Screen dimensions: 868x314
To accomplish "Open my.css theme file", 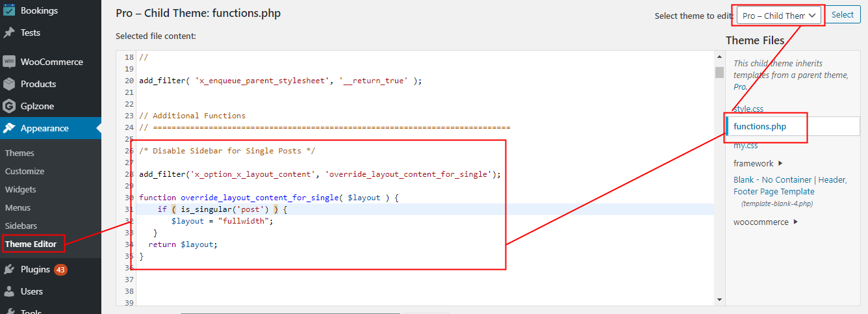I will [746, 145].
